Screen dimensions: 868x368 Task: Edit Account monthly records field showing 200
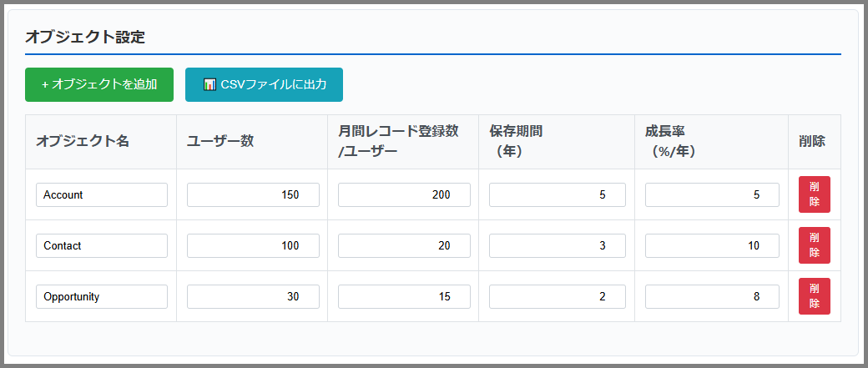[x=404, y=194]
